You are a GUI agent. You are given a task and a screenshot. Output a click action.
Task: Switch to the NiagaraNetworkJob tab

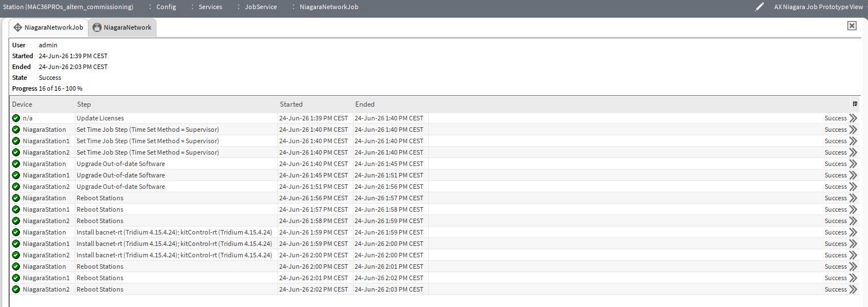tap(49, 27)
